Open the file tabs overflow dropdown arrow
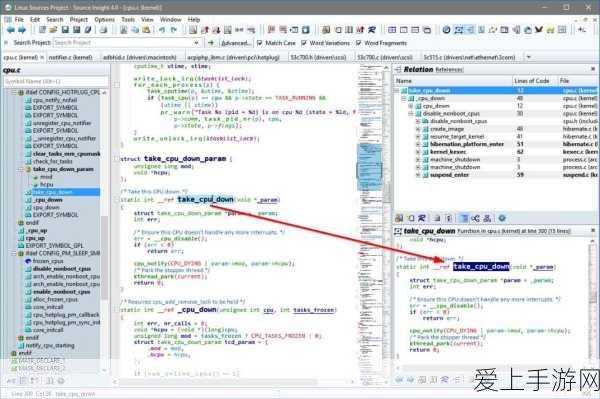600x399 pixels. pyautogui.click(x=528, y=57)
